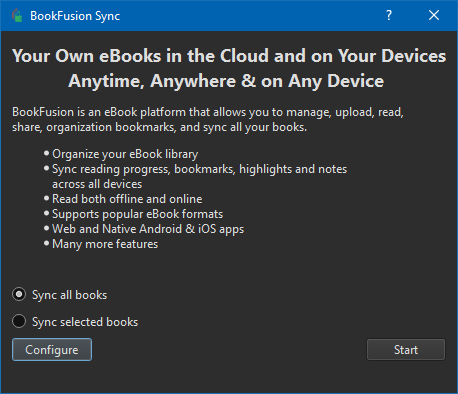Click the 'Sync reading progress, bookmarks' bullet
Screen dimensions: 458x394
point(199,169)
